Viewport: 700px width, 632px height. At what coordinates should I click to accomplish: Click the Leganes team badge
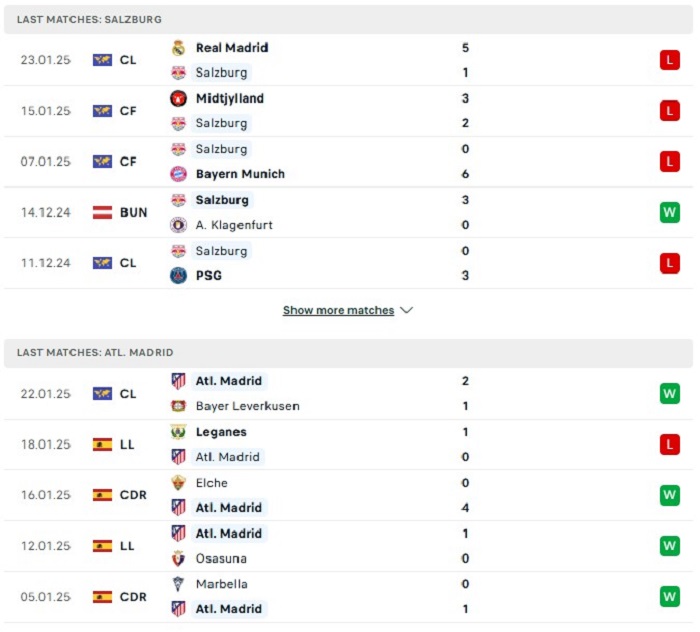(x=178, y=432)
